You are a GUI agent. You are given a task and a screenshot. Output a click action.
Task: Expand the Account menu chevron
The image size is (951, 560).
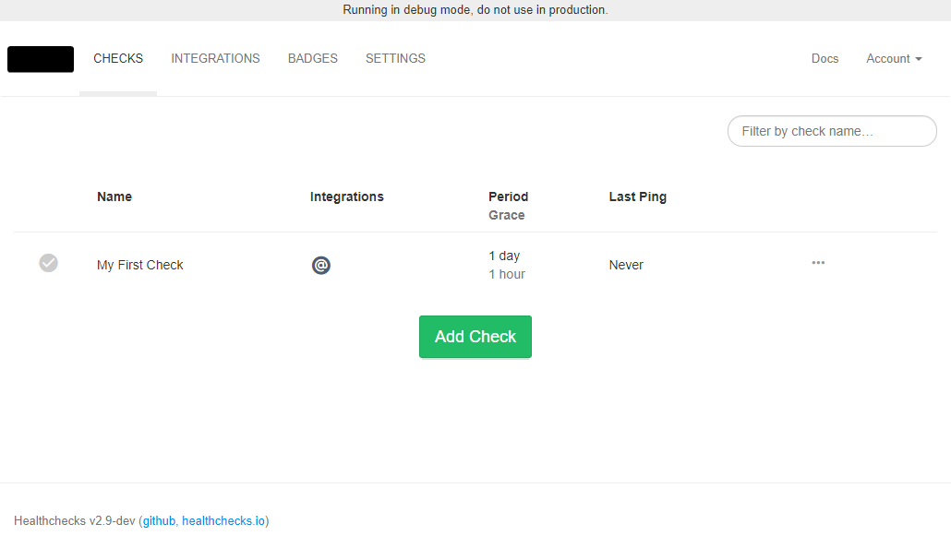pos(919,59)
